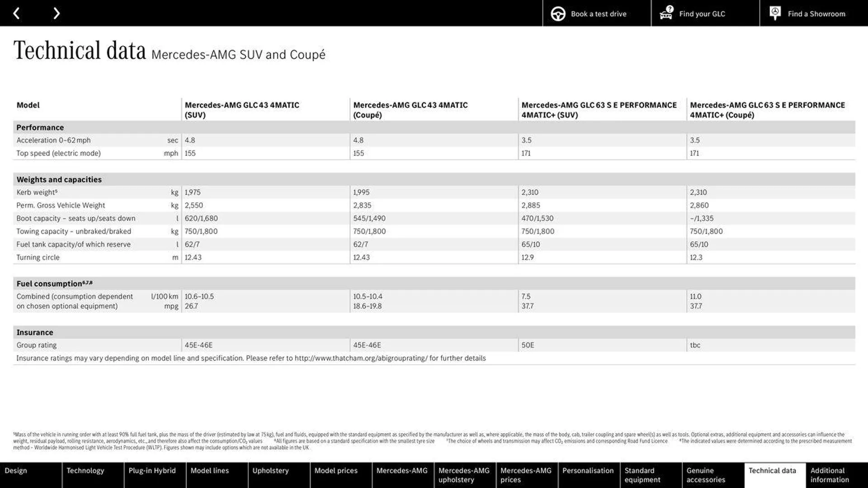Click the Insurance section heading
Screen dimensions: 868x488
point(35,332)
